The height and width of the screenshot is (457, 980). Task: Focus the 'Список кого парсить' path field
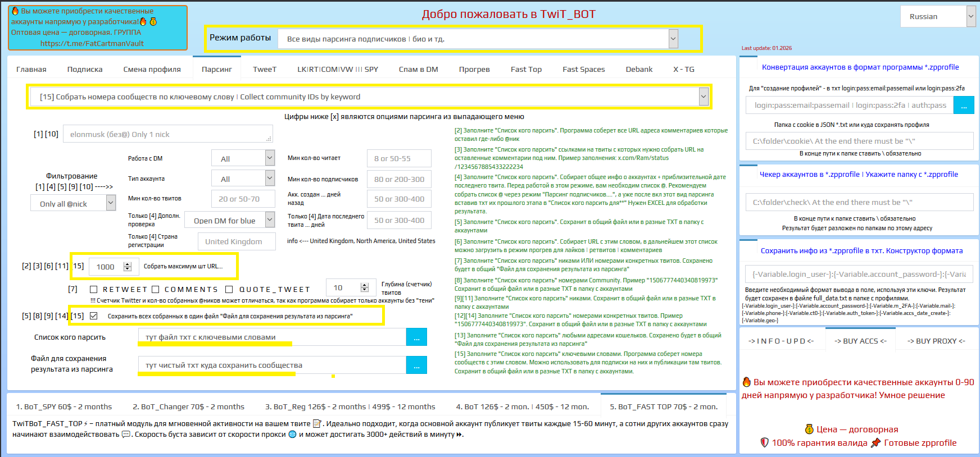(x=273, y=337)
